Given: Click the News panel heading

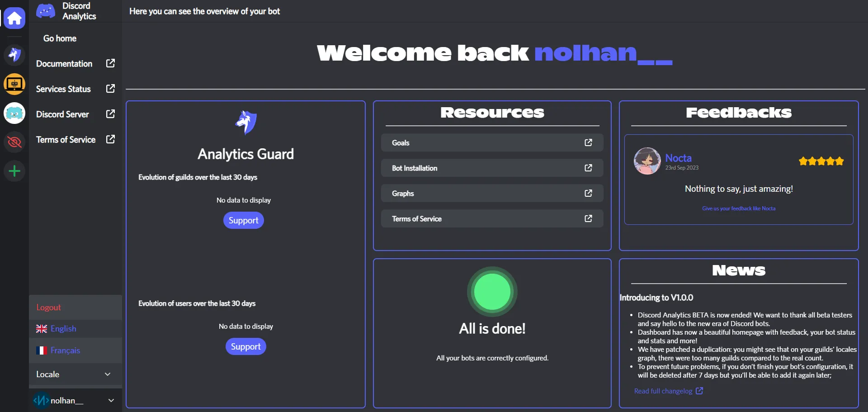Looking at the screenshot, I should [x=739, y=270].
